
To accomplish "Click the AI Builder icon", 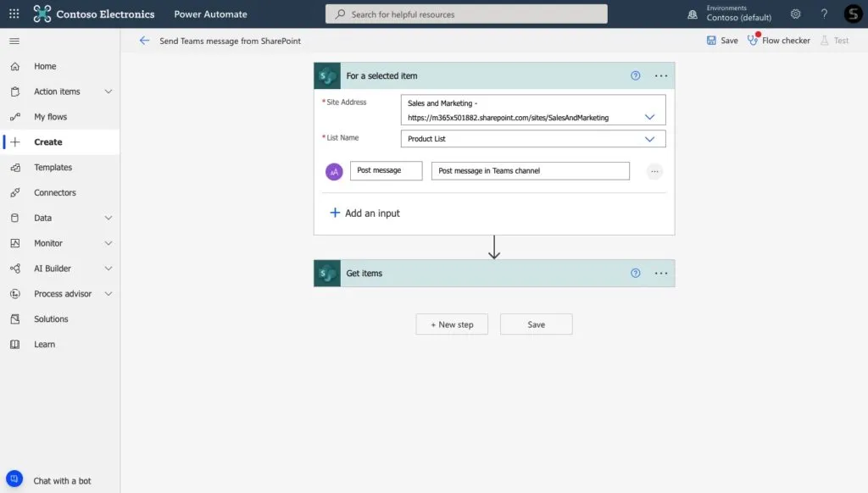I will coord(15,269).
